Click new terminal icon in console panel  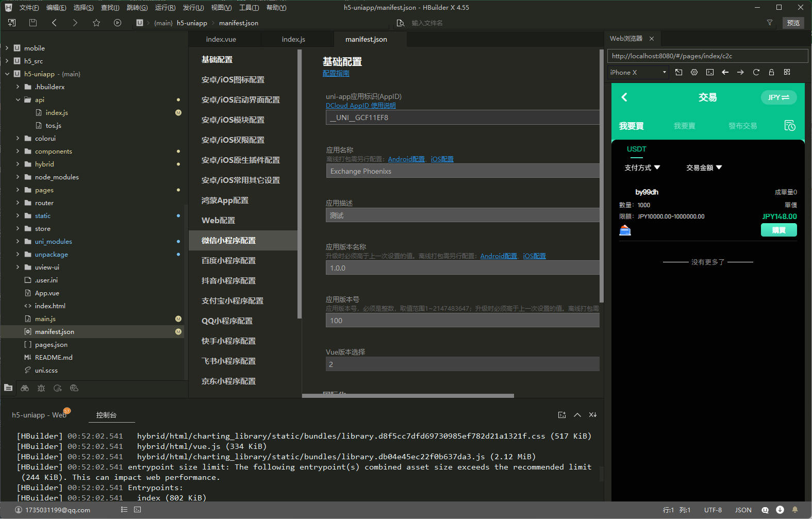click(x=562, y=415)
